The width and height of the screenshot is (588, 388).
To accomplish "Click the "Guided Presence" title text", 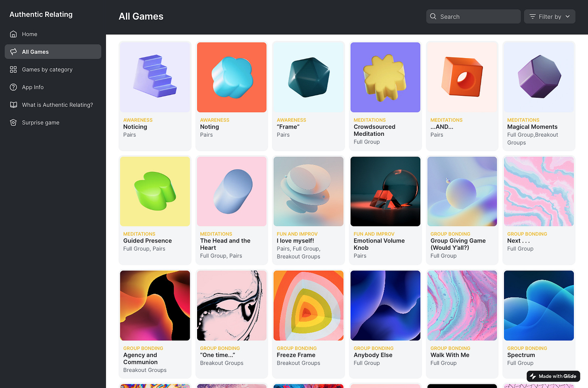I will pos(147,241).
